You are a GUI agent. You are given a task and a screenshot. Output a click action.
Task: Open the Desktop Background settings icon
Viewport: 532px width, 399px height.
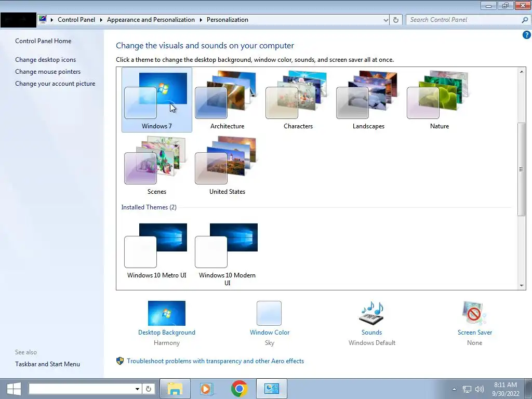pos(167,313)
